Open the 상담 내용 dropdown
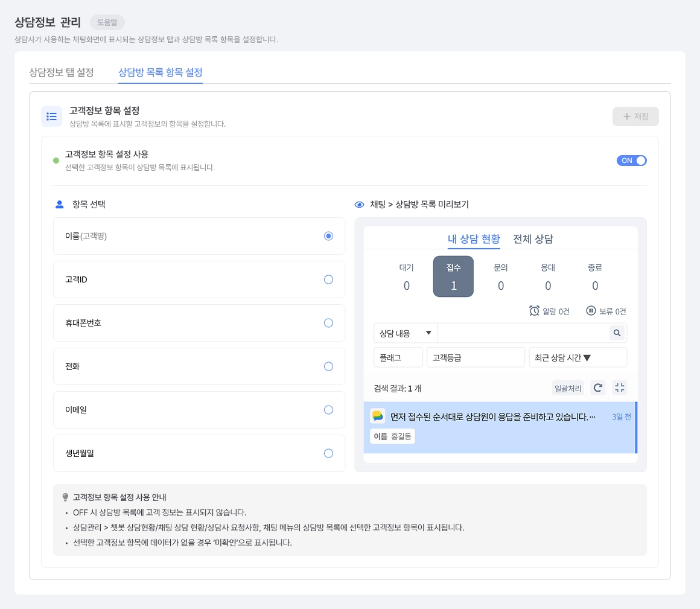Image resolution: width=700 pixels, height=609 pixels. (x=406, y=333)
